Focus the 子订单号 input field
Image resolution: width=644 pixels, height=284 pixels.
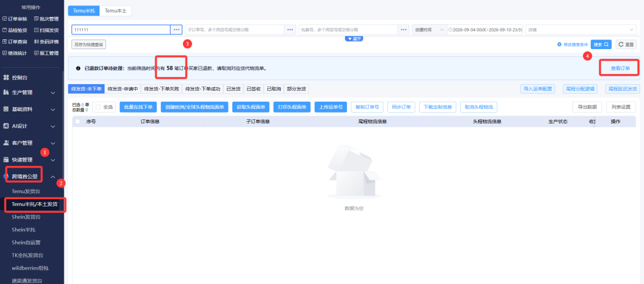[x=235, y=30]
